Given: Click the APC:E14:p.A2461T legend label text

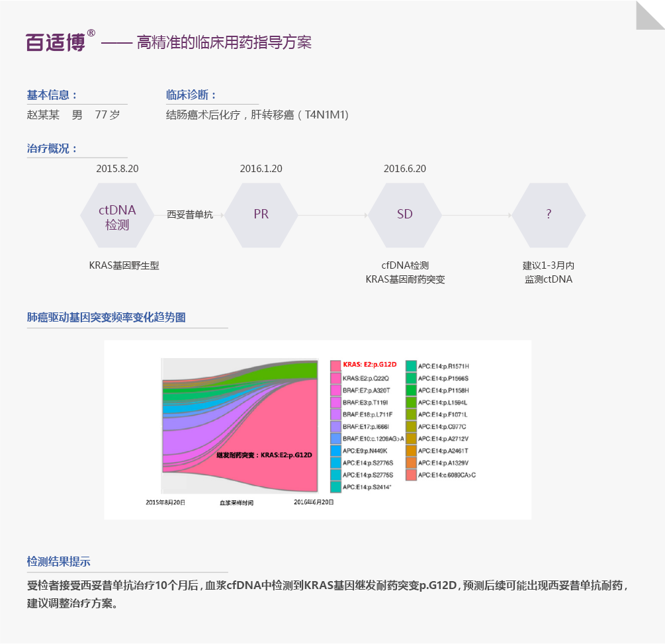Looking at the screenshot, I should 443,451.
